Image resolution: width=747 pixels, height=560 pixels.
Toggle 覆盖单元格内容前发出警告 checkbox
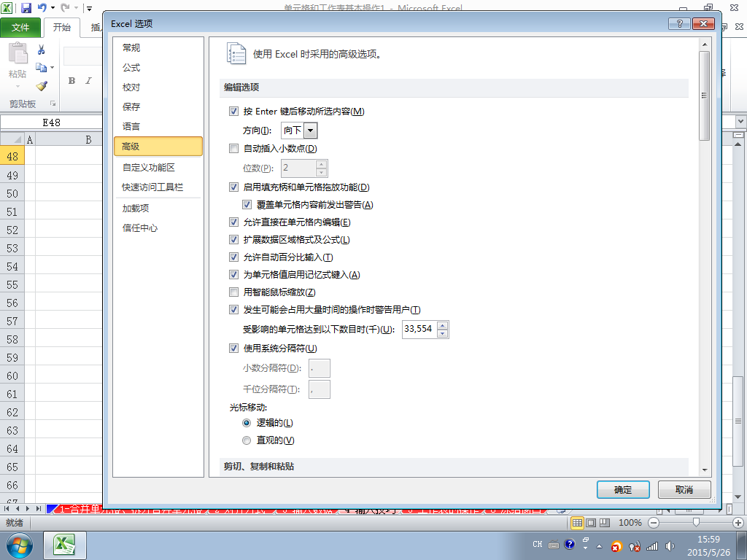coord(247,205)
